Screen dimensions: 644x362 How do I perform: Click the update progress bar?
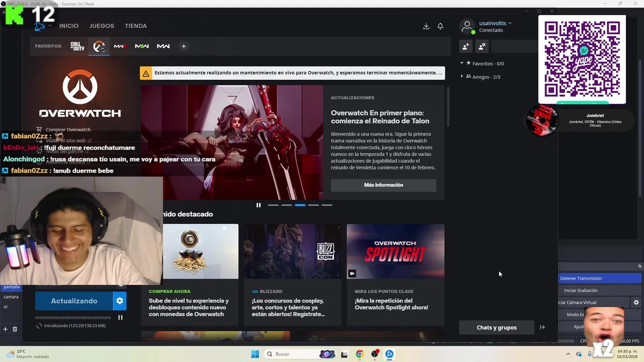(73, 318)
